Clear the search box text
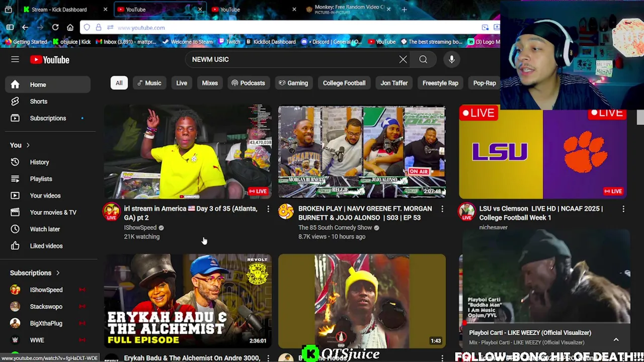 click(x=403, y=59)
